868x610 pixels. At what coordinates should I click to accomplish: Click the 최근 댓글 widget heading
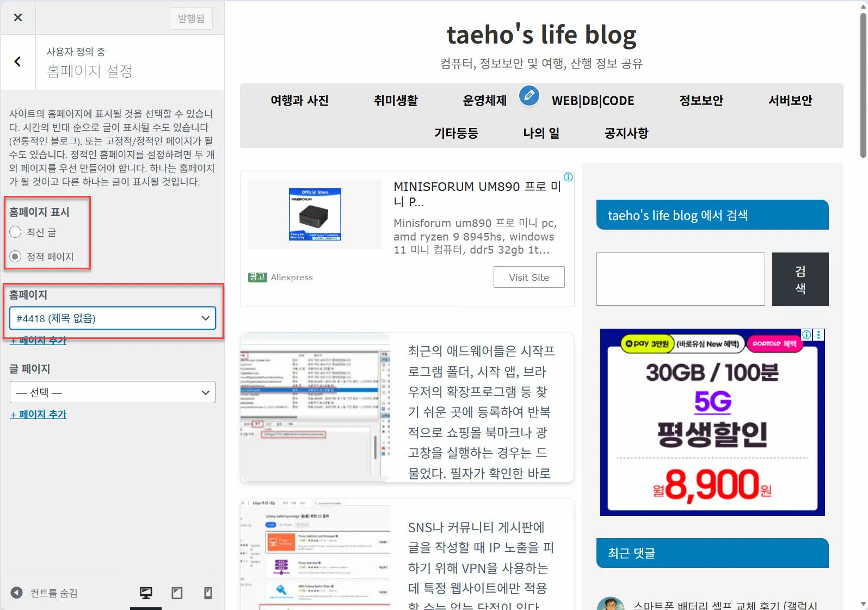(712, 553)
